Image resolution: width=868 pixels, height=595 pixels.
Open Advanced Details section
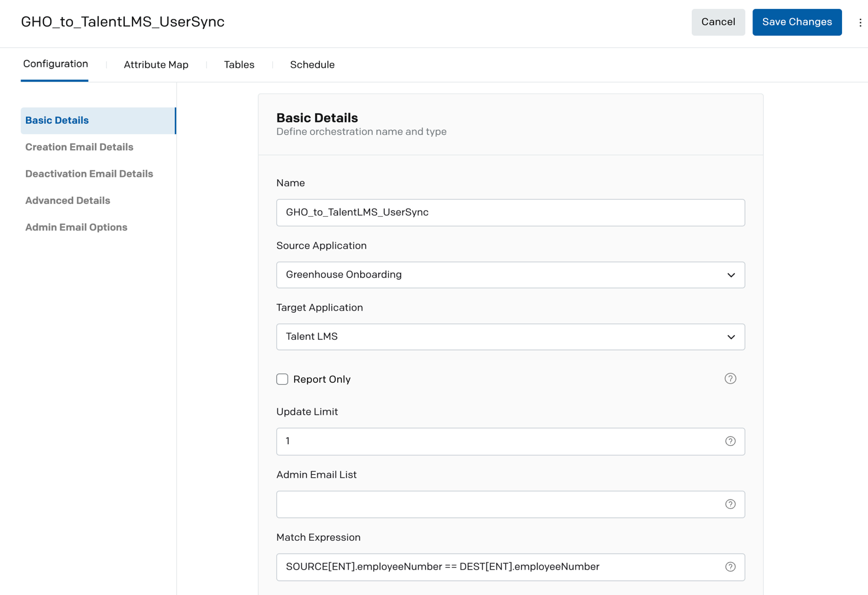[x=68, y=201]
